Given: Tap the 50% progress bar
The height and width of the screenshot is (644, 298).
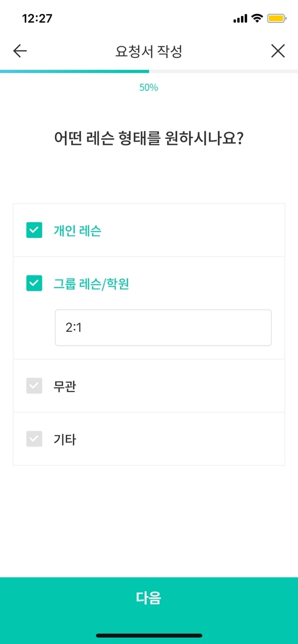Looking at the screenshot, I should coord(149,71).
